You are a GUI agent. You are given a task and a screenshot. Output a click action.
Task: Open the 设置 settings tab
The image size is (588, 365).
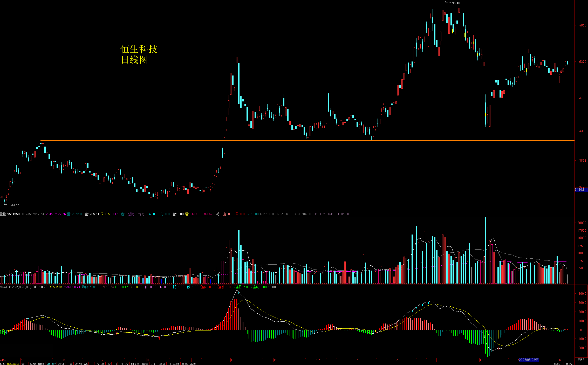[x=193, y=364]
